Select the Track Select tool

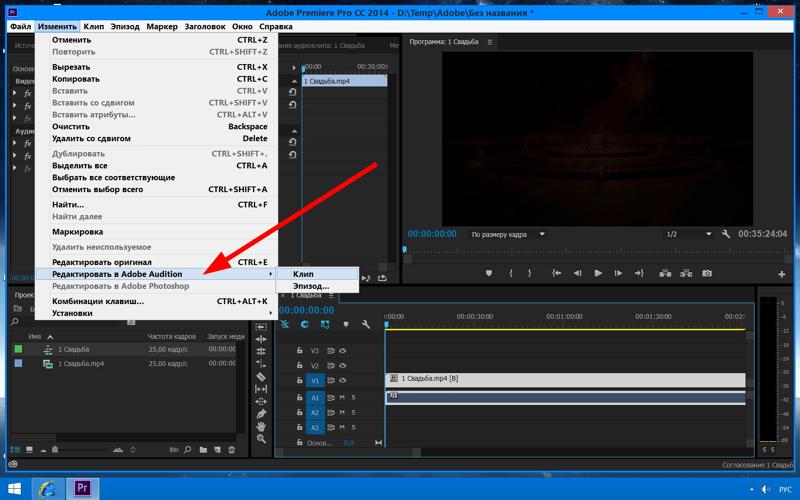tap(261, 327)
